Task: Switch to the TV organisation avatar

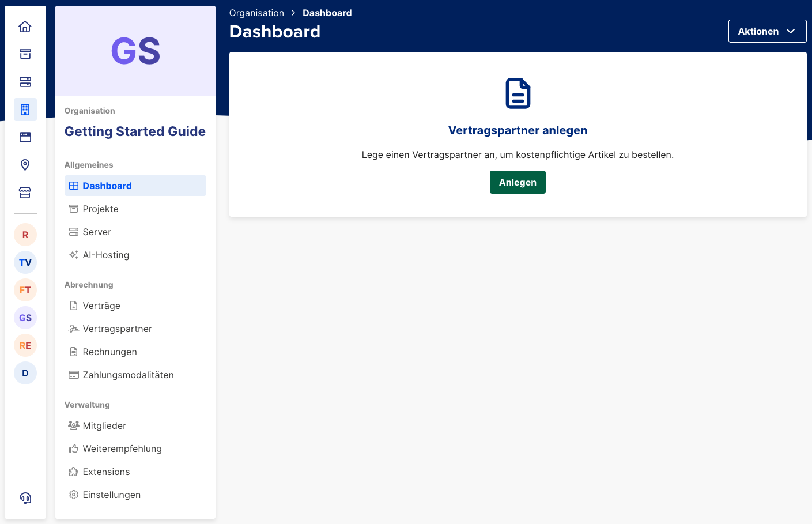Action: pos(25,262)
